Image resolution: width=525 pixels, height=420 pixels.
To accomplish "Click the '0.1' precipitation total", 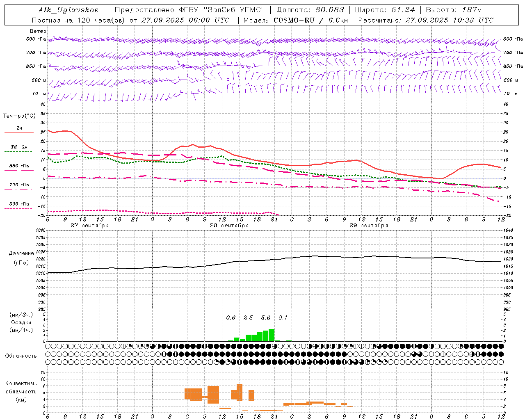I will point(283,318).
